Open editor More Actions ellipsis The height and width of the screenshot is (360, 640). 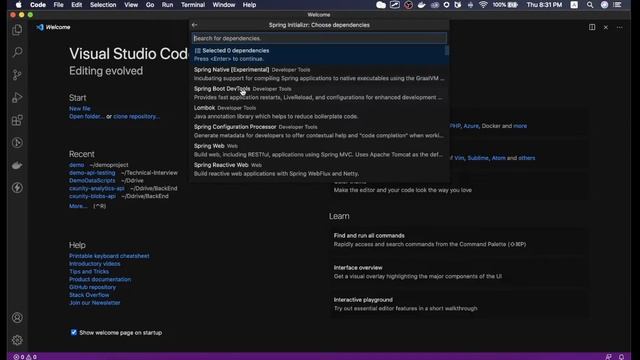[x=620, y=27]
